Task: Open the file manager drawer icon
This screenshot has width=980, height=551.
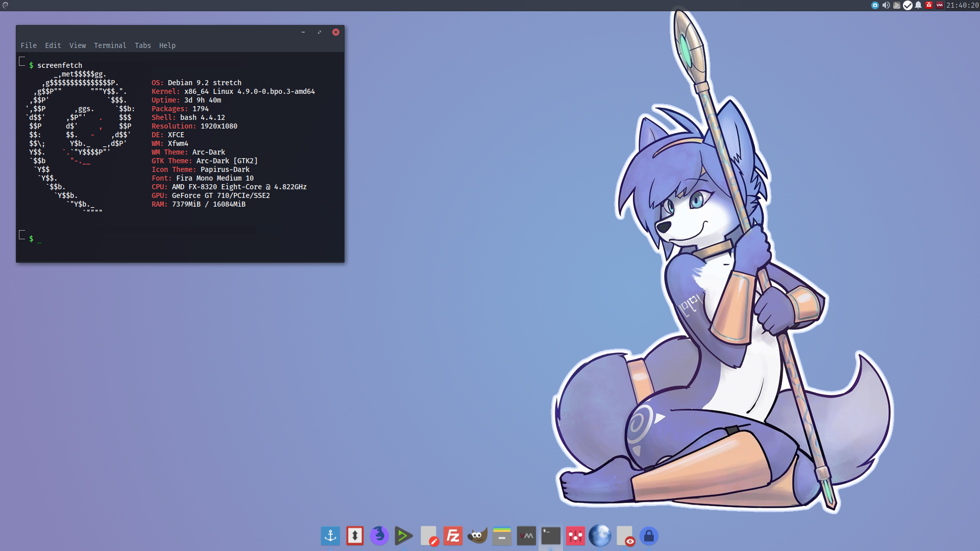Action: pos(502,536)
